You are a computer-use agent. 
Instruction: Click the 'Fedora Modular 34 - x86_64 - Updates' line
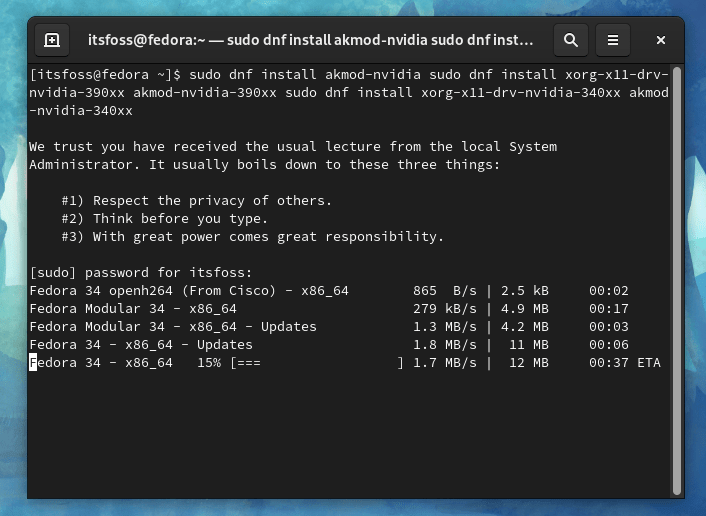click(173, 327)
